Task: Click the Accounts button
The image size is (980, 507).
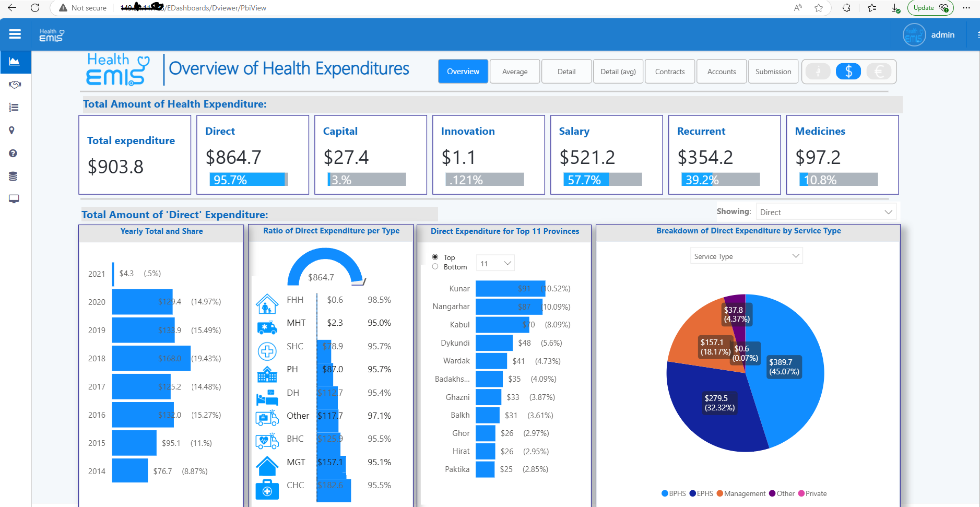Action: pyautogui.click(x=721, y=72)
